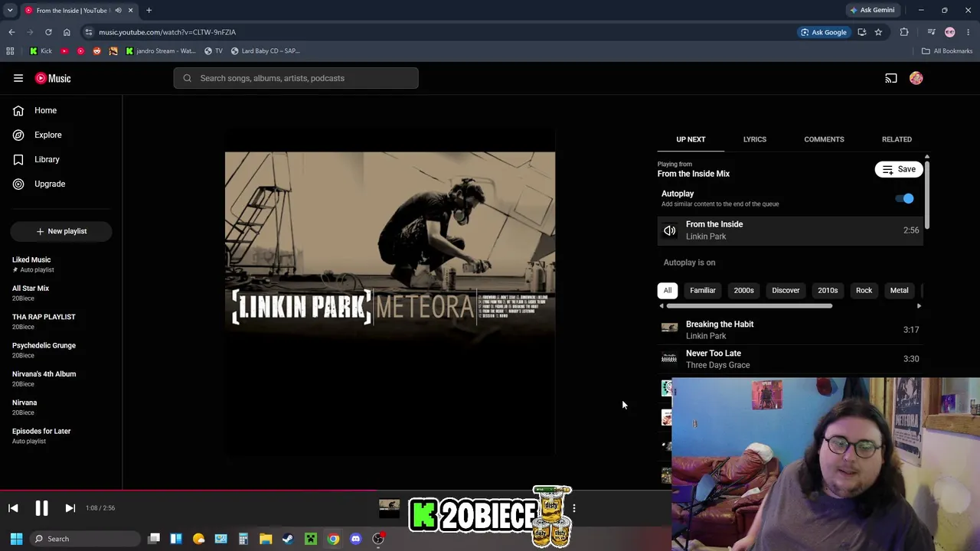
Task: Open the browser media controls icon
Action: 931,32
